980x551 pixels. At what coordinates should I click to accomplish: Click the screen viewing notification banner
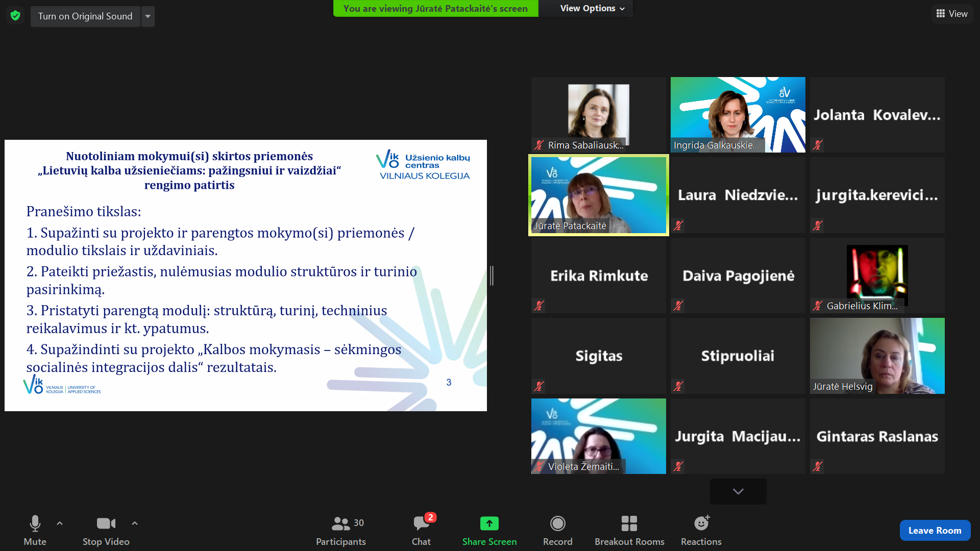click(435, 9)
